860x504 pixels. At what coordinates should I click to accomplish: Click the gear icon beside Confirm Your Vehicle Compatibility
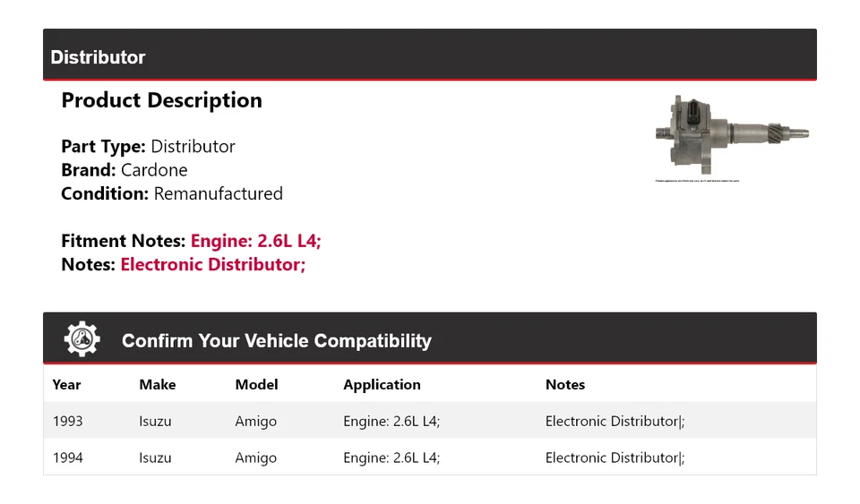(82, 339)
